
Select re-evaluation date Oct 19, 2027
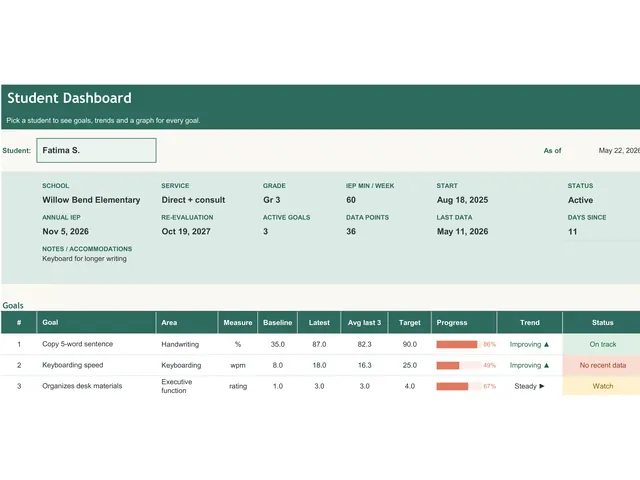pyautogui.click(x=186, y=231)
